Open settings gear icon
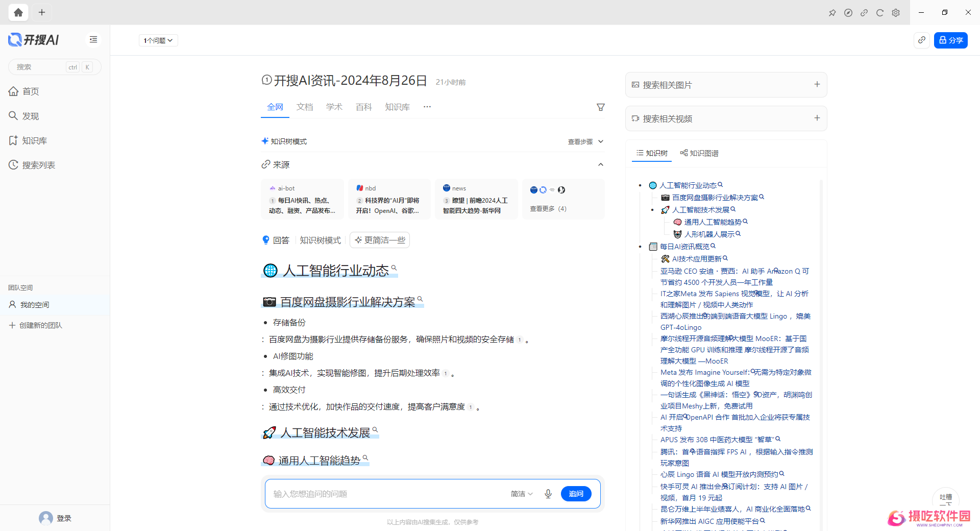The image size is (980, 531). (896, 13)
